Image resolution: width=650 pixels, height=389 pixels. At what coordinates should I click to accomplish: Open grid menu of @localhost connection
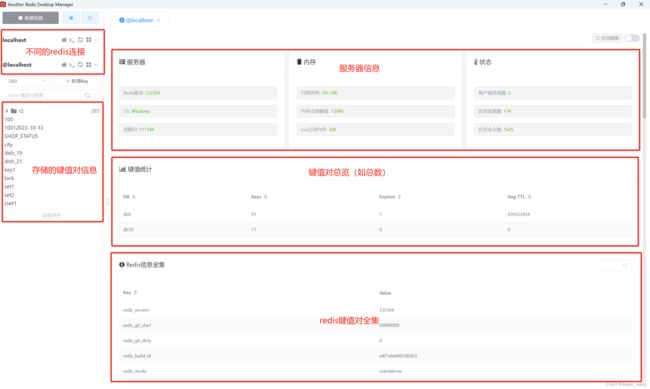(88, 65)
